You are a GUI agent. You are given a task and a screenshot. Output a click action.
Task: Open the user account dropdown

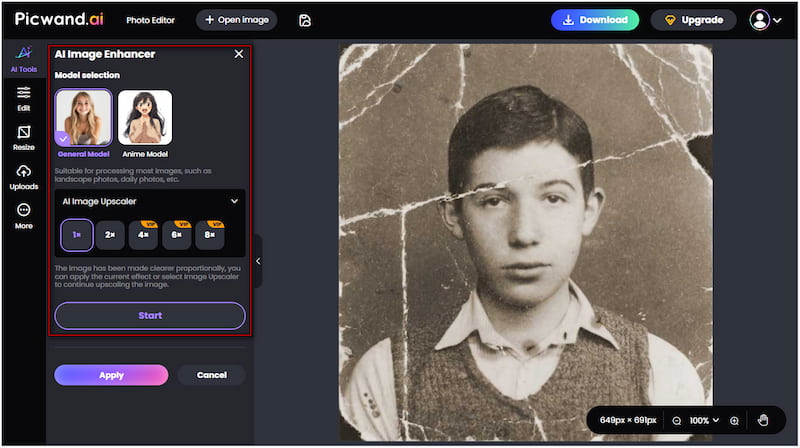[766, 20]
